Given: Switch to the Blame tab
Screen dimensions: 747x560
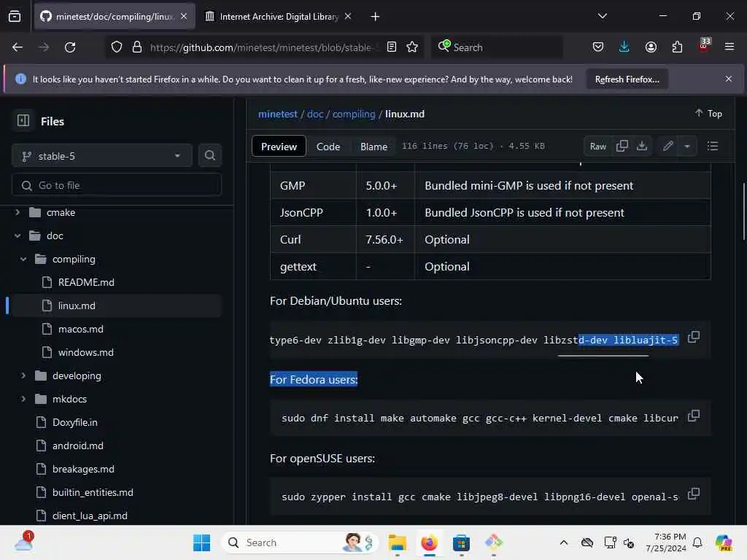Looking at the screenshot, I should 373,146.
